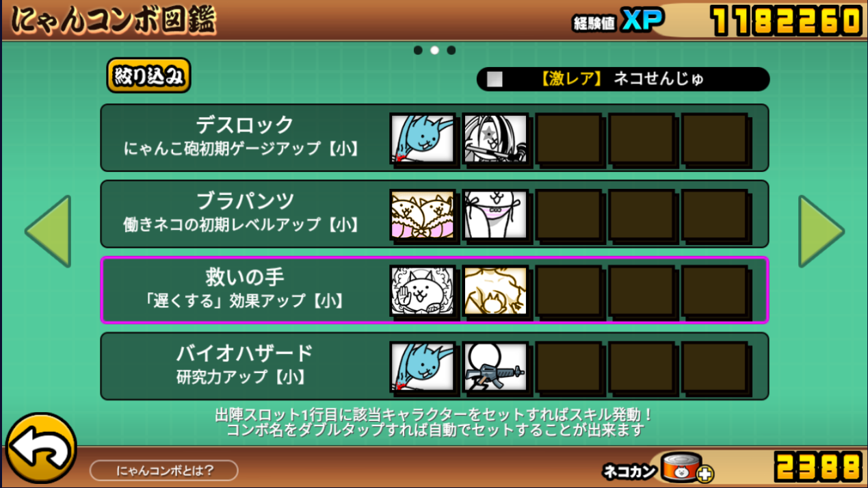Click the waving cat icon in 救いの手 row
The image size is (868, 488).
423,291
